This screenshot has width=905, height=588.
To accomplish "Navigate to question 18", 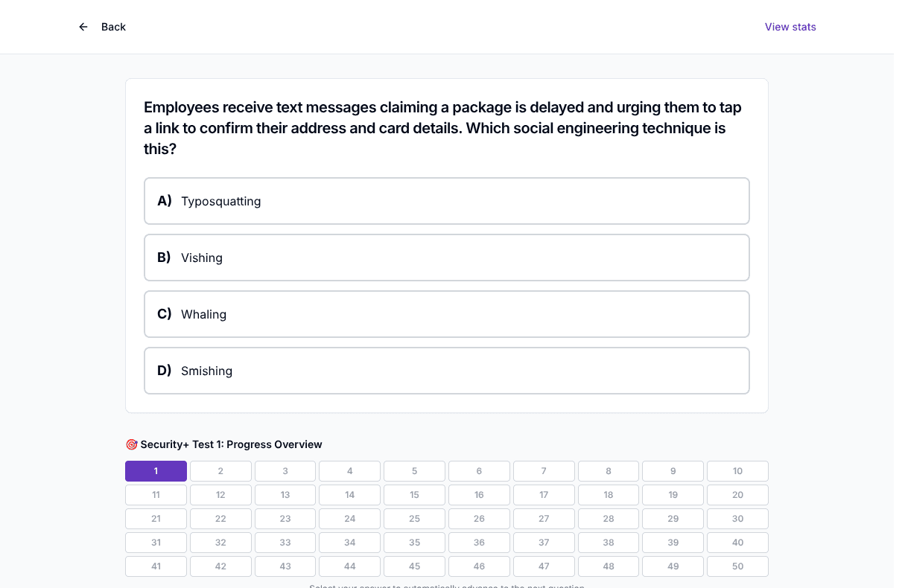I will pyautogui.click(x=609, y=495).
